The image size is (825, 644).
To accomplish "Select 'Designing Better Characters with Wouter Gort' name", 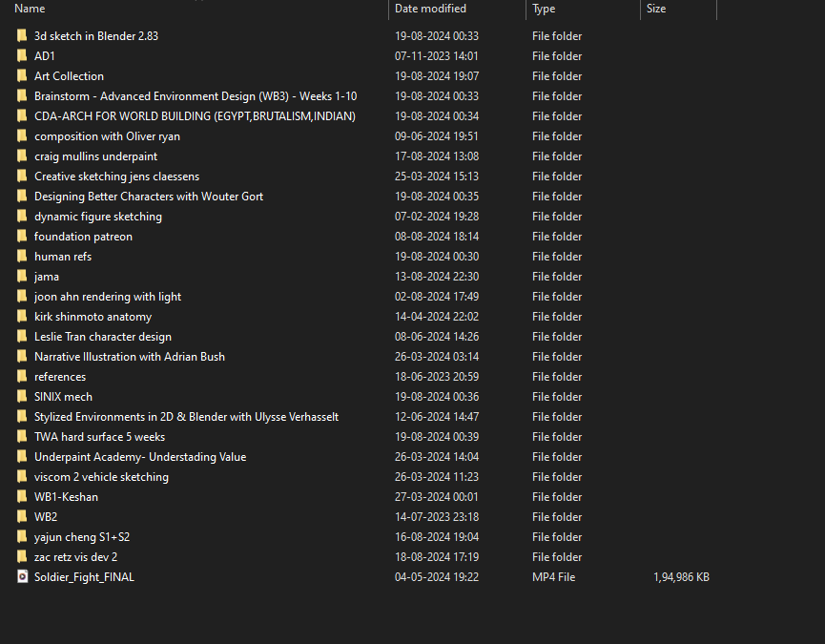I will click(x=149, y=197).
